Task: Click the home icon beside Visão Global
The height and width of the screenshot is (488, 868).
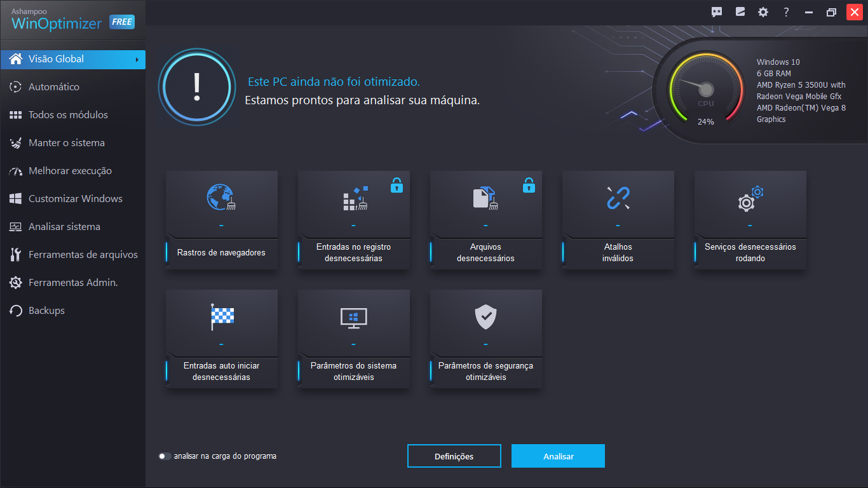Action: [x=16, y=59]
